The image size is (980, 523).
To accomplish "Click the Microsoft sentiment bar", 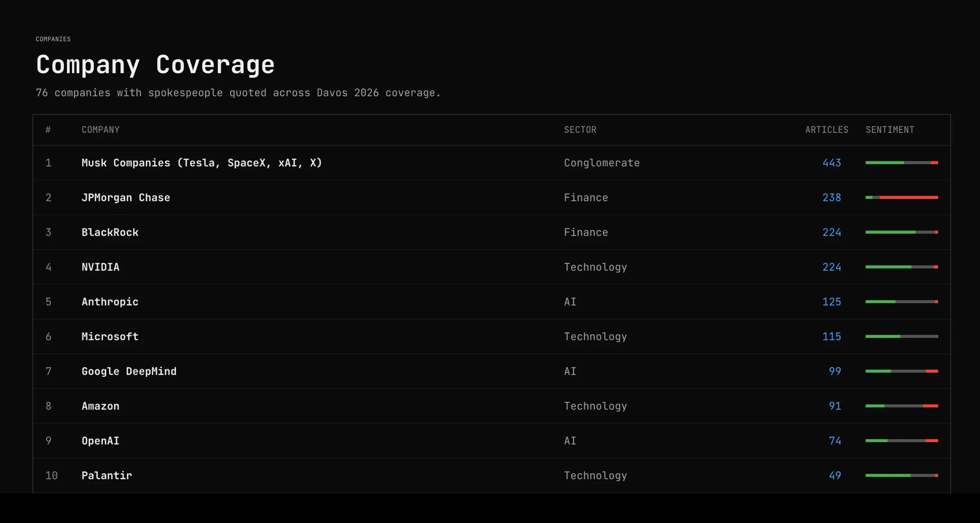I will tap(902, 336).
